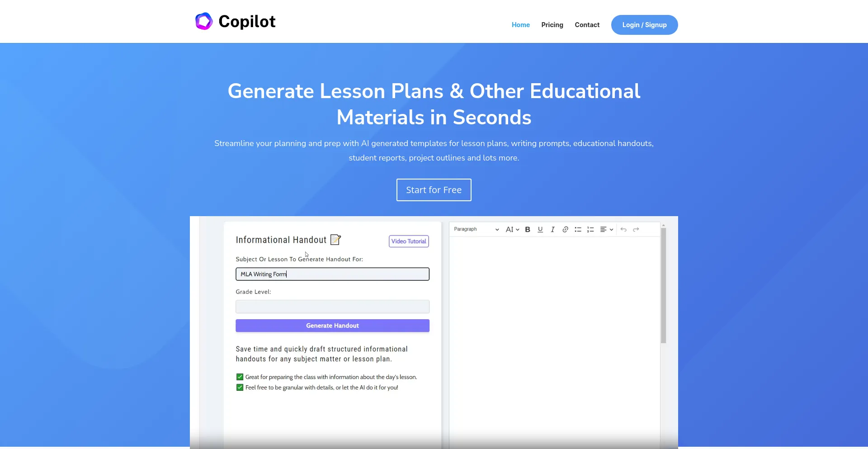Click the Copilot logo

coord(235,21)
